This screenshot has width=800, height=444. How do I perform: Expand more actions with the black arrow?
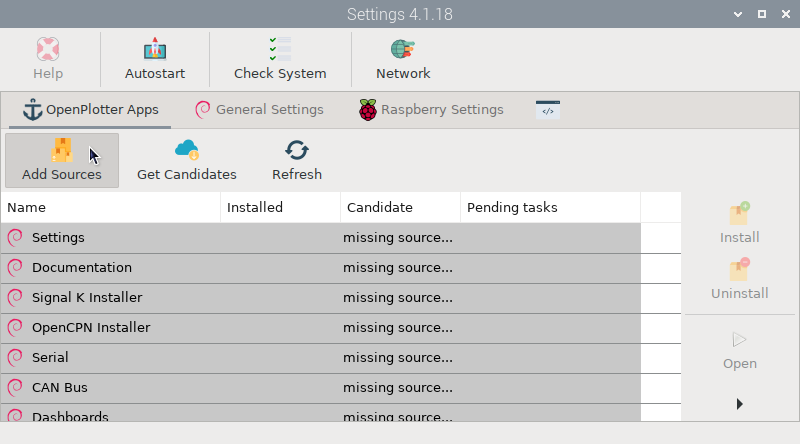click(x=739, y=404)
